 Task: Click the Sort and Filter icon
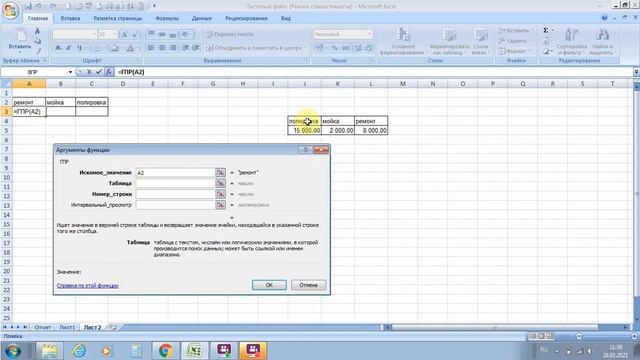coord(571,35)
